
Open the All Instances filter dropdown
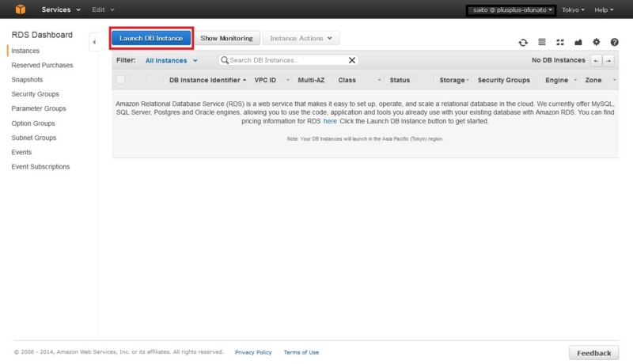pos(171,60)
